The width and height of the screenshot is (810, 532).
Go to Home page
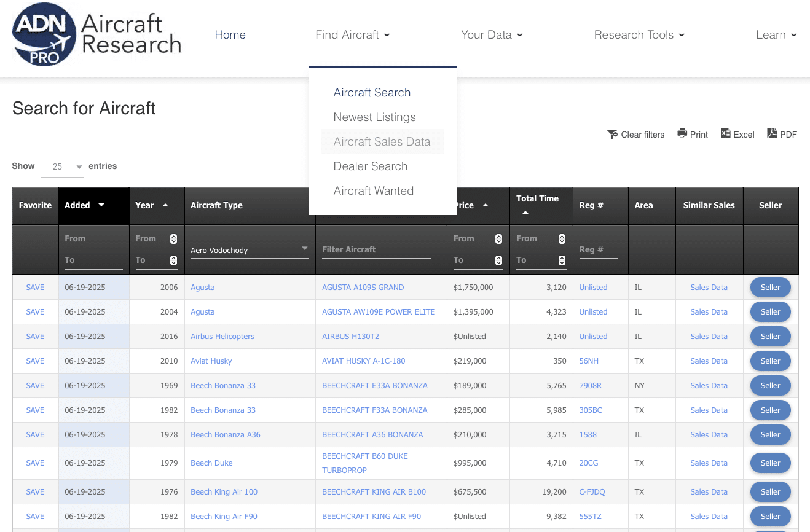(230, 35)
